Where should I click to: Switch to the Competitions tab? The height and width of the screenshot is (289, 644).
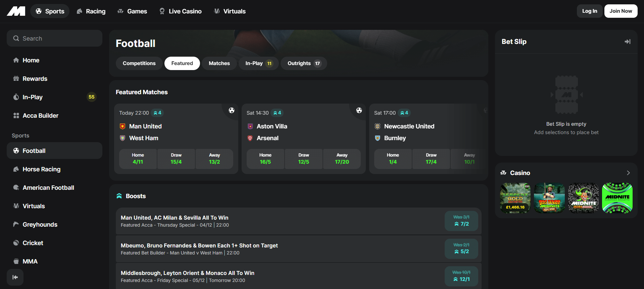tap(139, 63)
